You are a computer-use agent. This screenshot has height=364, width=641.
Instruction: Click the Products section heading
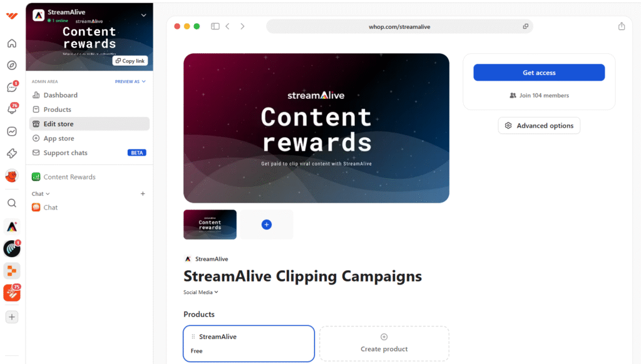coord(199,314)
